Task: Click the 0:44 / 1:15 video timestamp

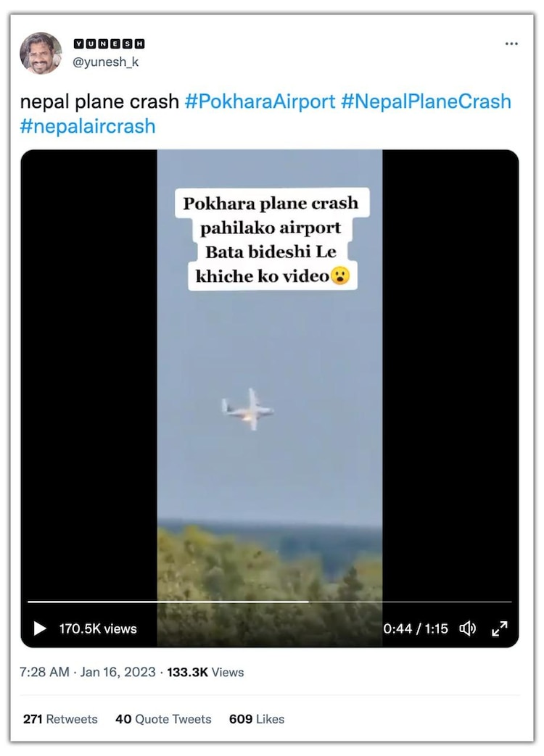Action: pyautogui.click(x=416, y=628)
